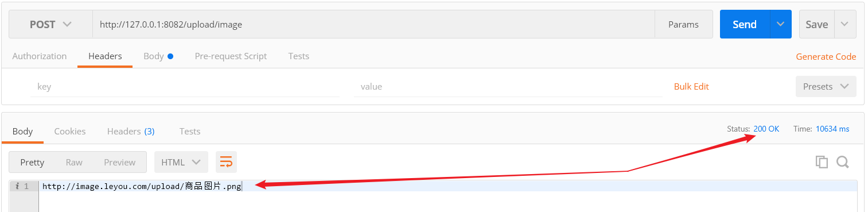Change the POST method dropdown
The width and height of the screenshot is (868, 212).
coord(50,24)
